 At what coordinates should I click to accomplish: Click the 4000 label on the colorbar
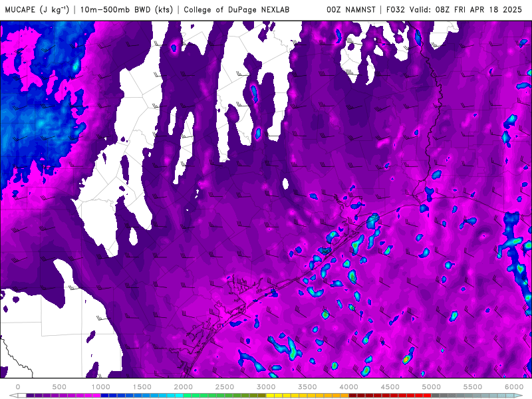348,387
